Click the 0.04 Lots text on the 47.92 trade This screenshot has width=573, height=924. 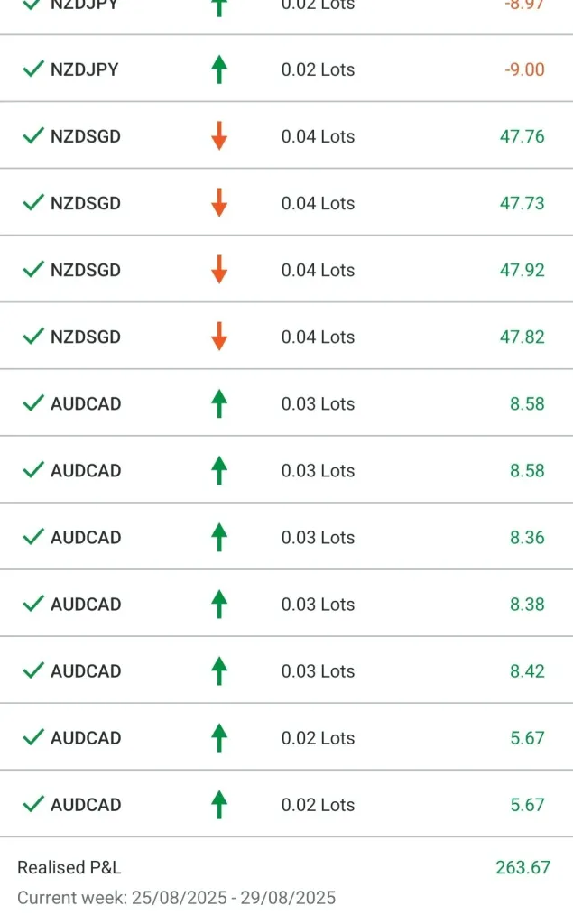tap(318, 270)
